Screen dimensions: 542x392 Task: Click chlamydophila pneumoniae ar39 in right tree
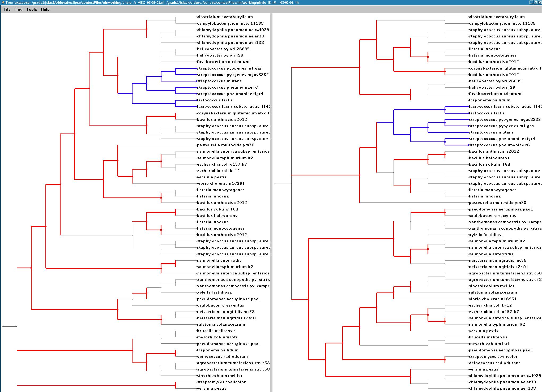pos(502,382)
